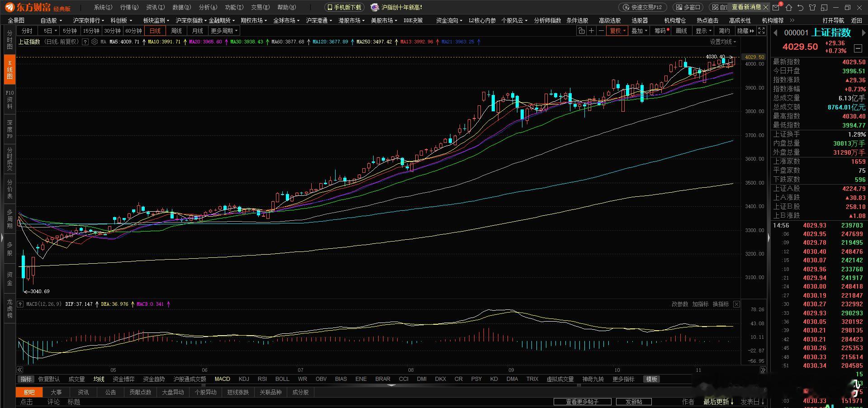Switch chart to 月线 monthly period
The height and width of the screenshot is (408, 868).
coord(198,31)
